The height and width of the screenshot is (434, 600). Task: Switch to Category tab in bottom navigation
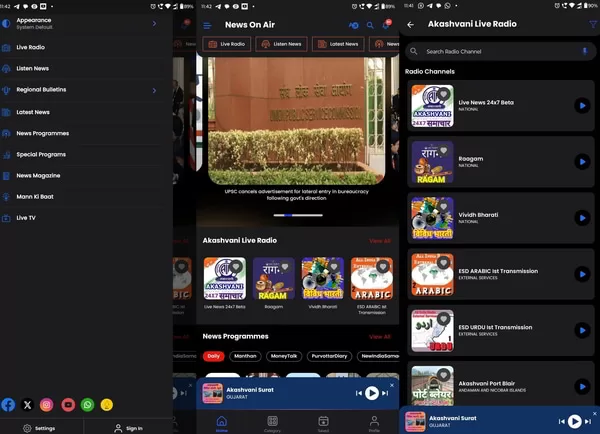(x=272, y=423)
